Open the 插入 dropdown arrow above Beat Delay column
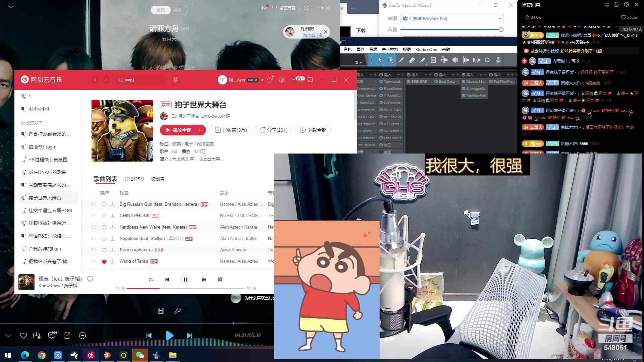Image resolution: width=644 pixels, height=362 pixels. pyautogui.click(x=453, y=75)
